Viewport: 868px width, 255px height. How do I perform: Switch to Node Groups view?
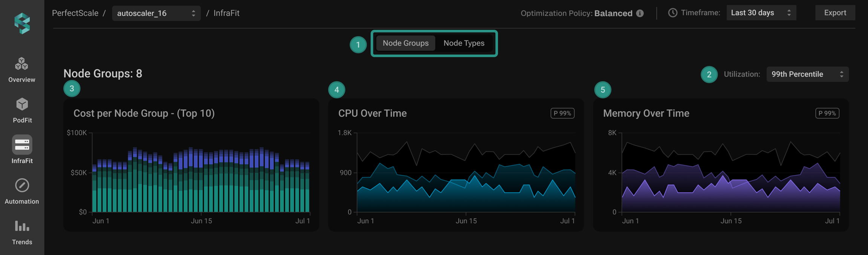(x=405, y=43)
